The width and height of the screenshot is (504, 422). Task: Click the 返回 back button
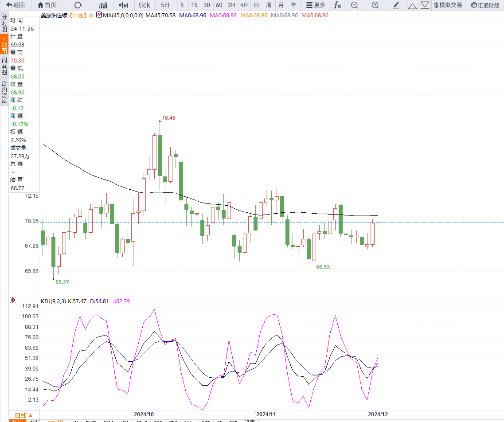click(16, 5)
